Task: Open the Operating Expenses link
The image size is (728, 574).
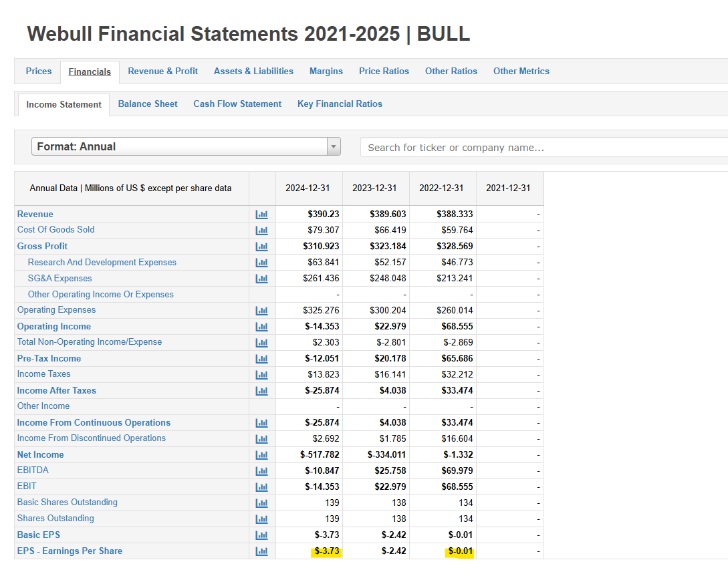Action: coord(57,309)
